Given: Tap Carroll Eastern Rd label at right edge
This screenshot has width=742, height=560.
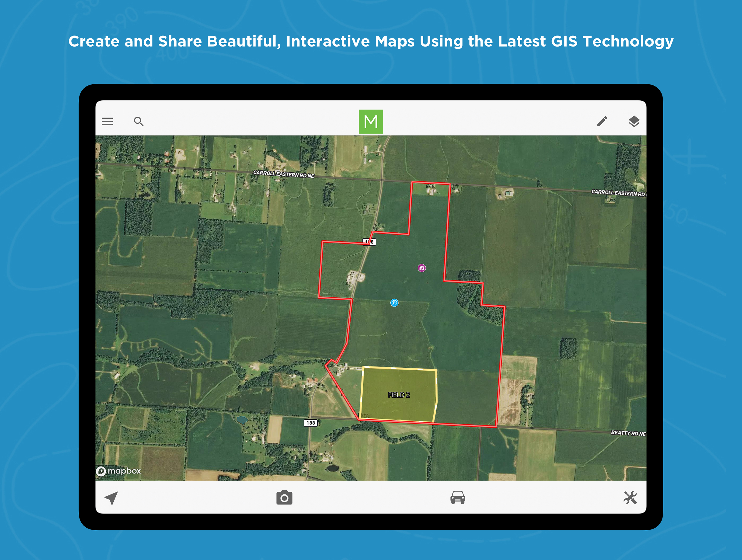Looking at the screenshot, I should click(618, 193).
